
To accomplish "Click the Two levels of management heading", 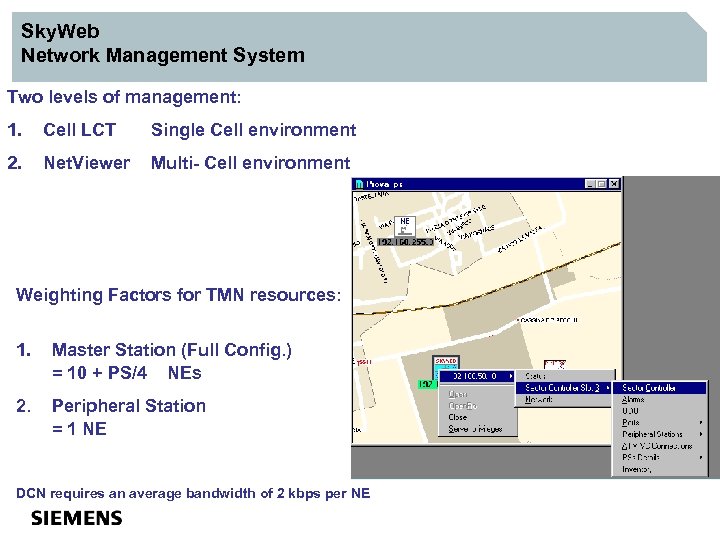I will 124,97.
